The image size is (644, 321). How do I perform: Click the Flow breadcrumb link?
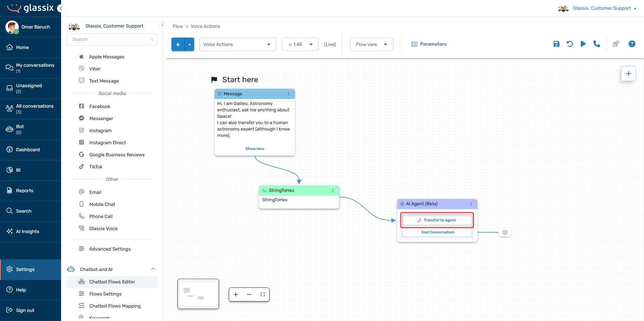[x=178, y=26]
